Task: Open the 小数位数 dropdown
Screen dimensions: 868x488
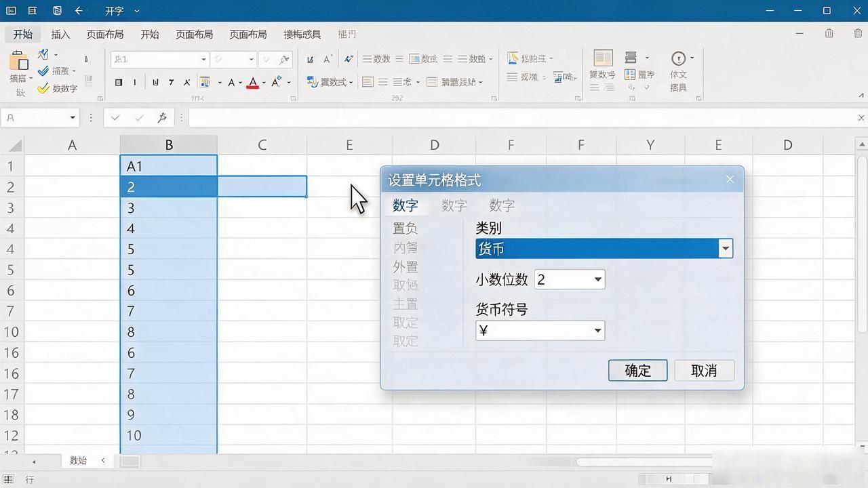Action: tap(597, 279)
